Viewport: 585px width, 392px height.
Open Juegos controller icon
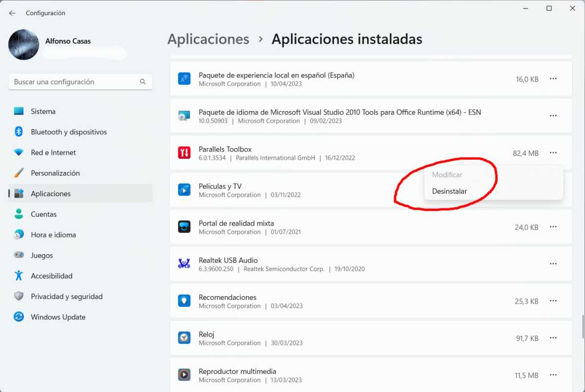19,255
